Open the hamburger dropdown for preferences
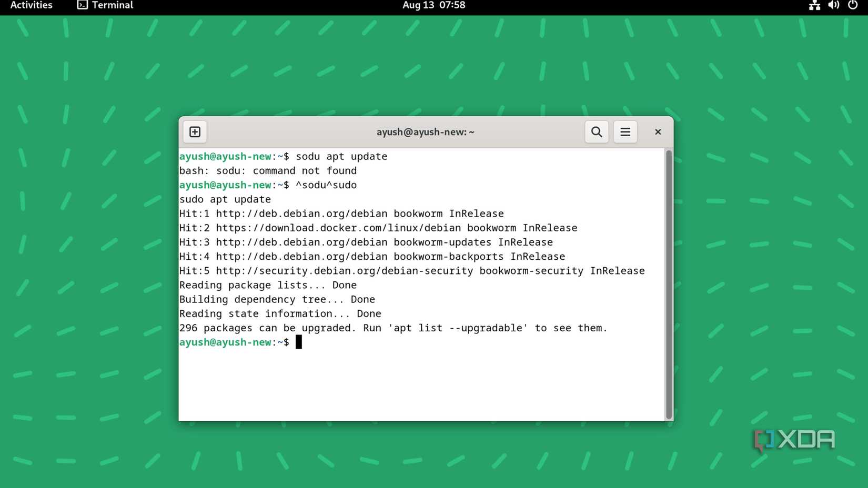The image size is (868, 488). tap(625, 131)
